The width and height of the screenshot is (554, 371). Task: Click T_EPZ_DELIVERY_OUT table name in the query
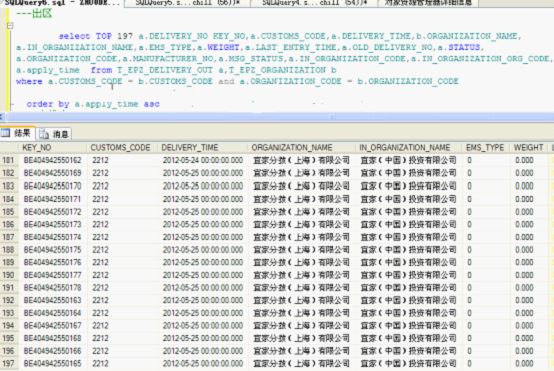(x=165, y=70)
